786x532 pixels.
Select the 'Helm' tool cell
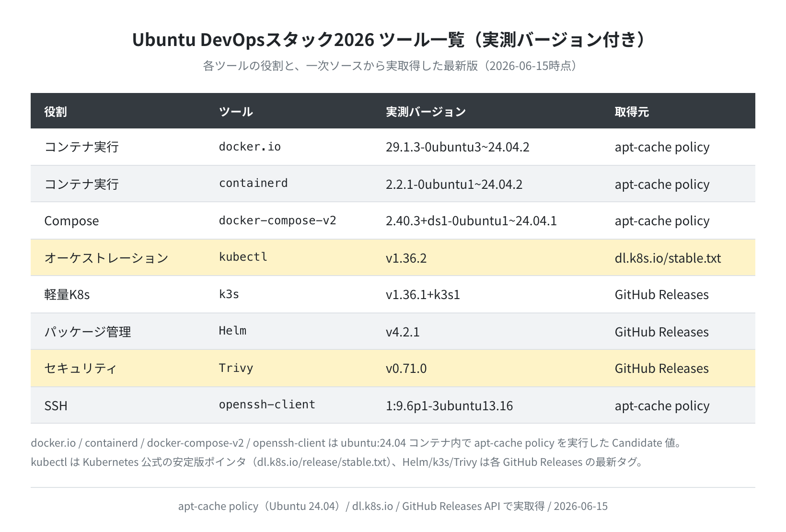coord(232,331)
